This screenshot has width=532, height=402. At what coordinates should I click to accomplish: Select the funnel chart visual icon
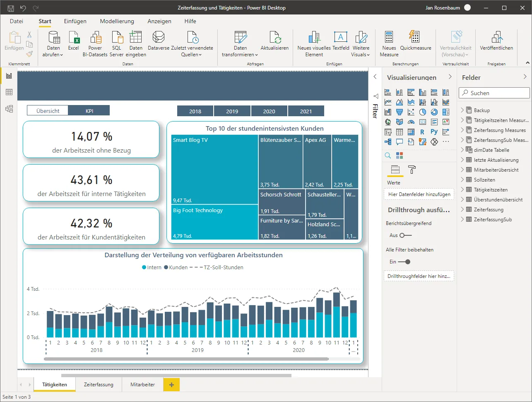pyautogui.click(x=400, y=112)
